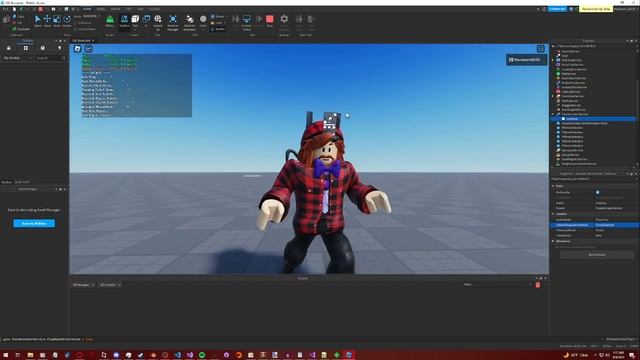This screenshot has width=640, height=360.
Task: Open Import 3D
Action: [158, 22]
